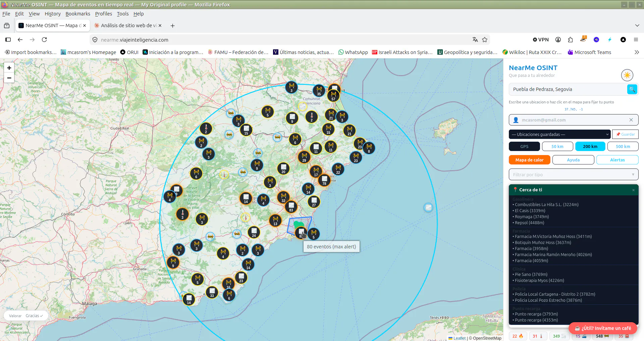Select the 200 km radius option
This screenshot has width=644, height=341.
[x=590, y=146]
